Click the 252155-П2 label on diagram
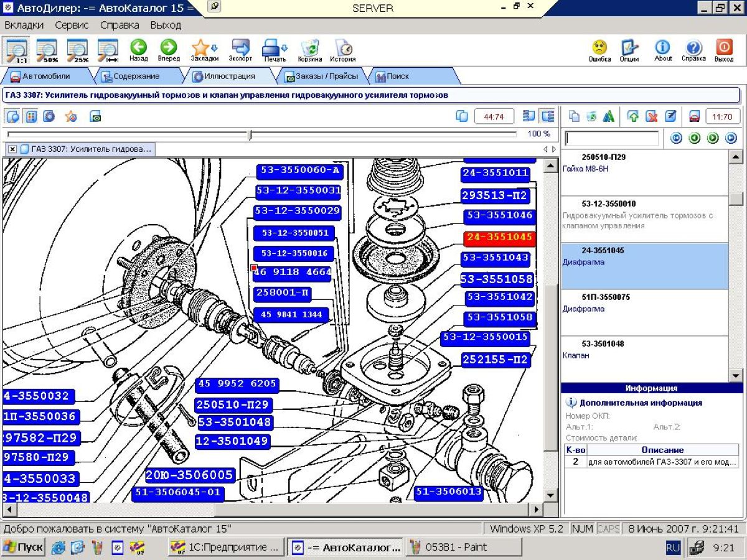747x560 pixels. [x=496, y=360]
